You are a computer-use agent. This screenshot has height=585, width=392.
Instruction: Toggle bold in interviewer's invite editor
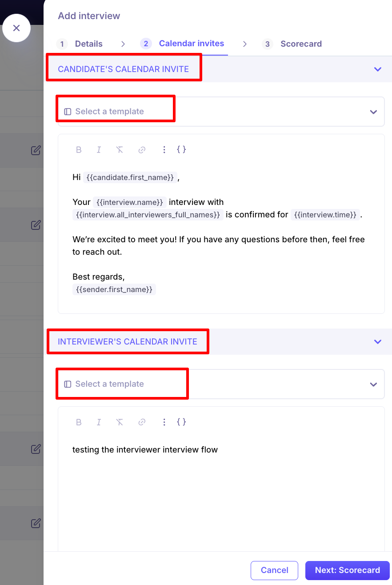tap(79, 422)
